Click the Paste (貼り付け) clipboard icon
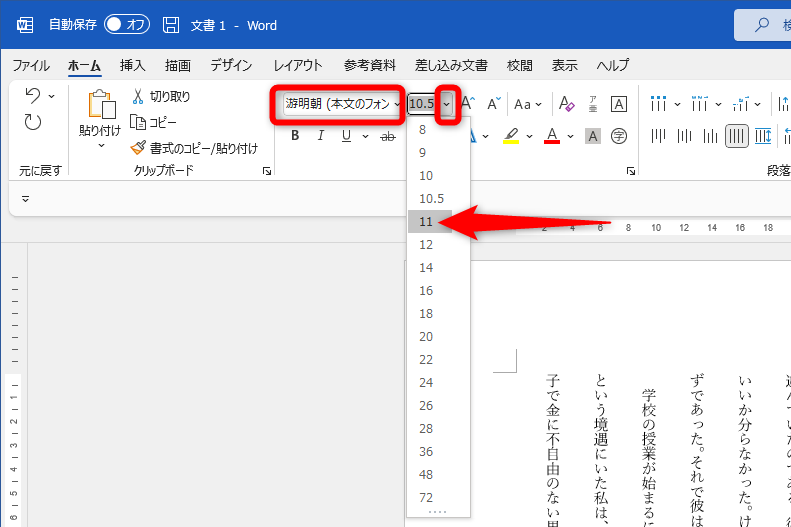Screen dimensions: 791x527 tap(101, 104)
